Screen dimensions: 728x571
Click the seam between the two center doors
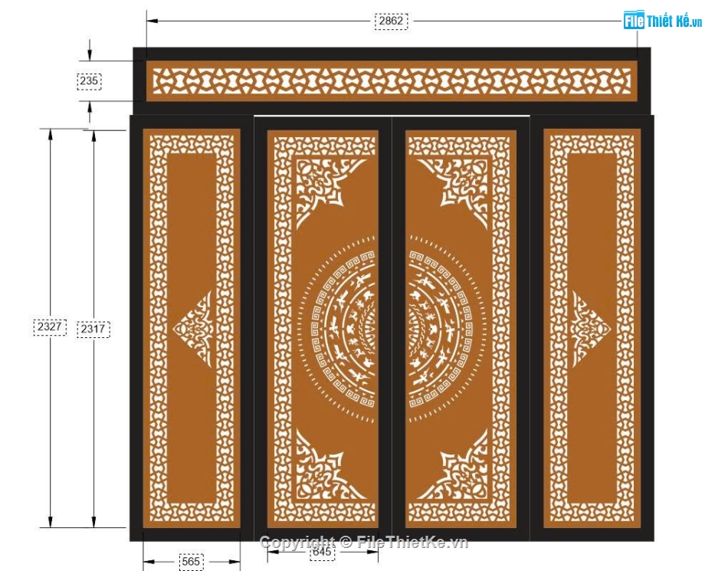[392, 330]
